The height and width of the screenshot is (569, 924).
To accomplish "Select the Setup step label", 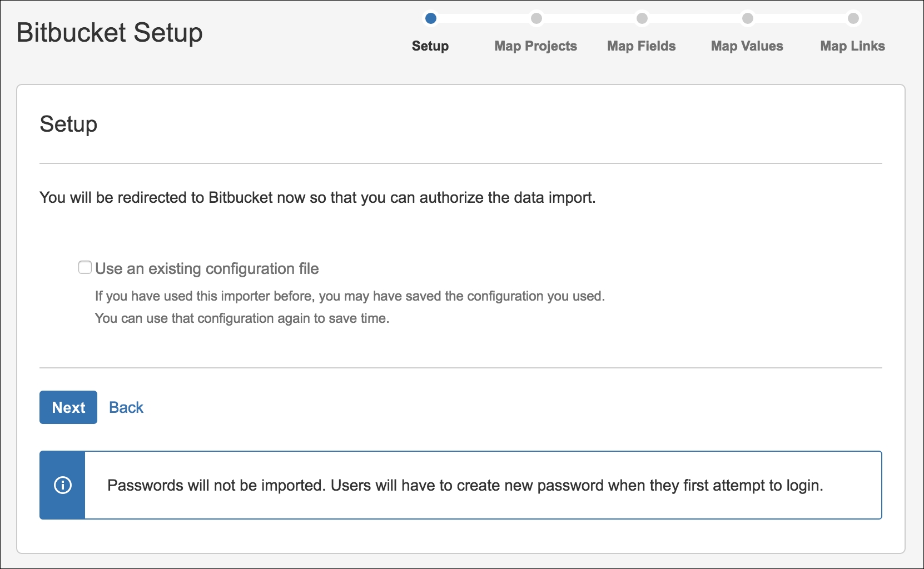I will (x=430, y=46).
